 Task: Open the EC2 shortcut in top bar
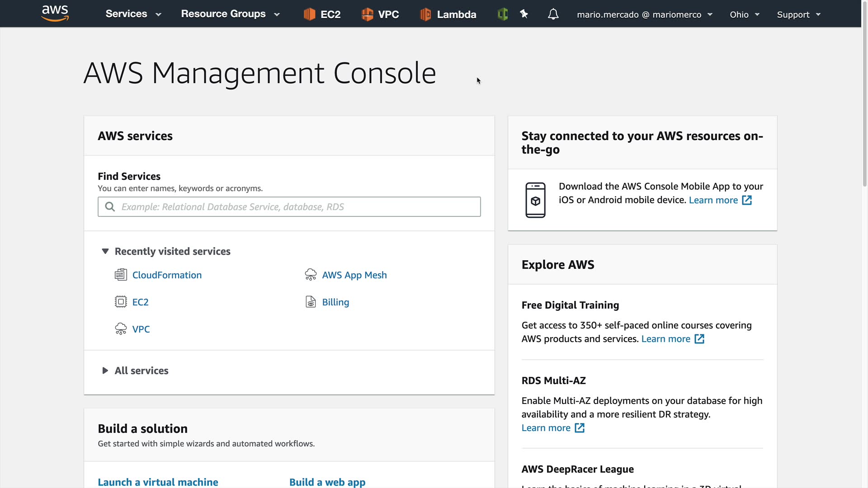pos(322,14)
